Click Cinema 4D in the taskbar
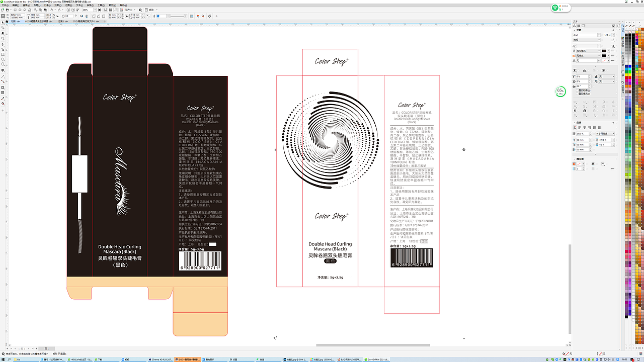The width and height of the screenshot is (644, 362). [x=161, y=359]
